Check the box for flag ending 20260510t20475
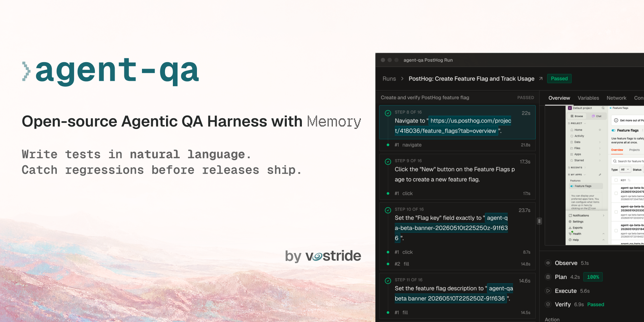The width and height of the screenshot is (644, 322). pos(616,193)
